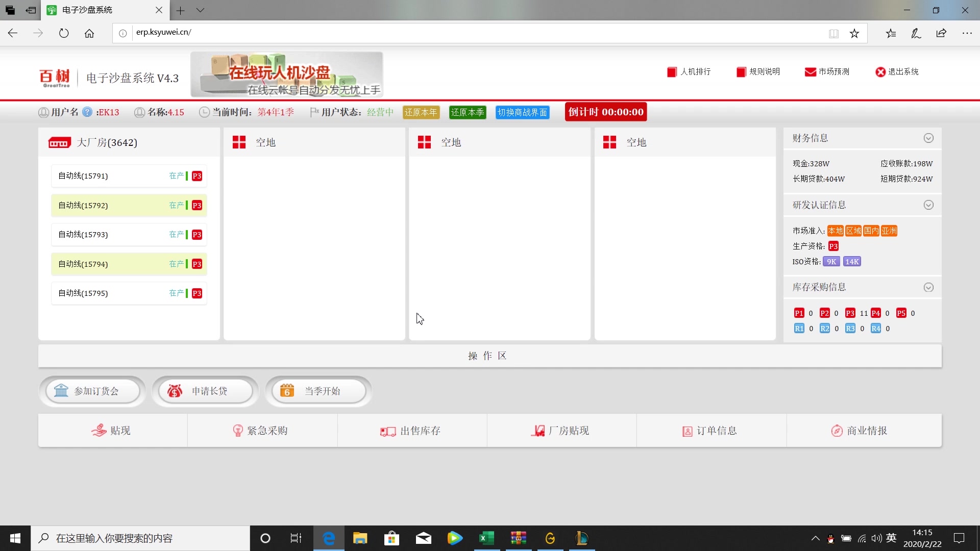
Task: Click the 14K ISO badge
Action: click(852, 262)
